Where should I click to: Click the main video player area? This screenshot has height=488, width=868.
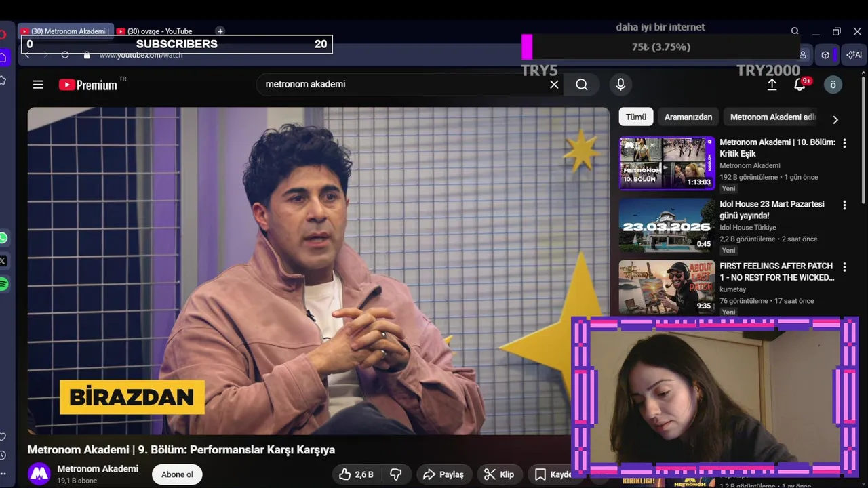[319, 271]
